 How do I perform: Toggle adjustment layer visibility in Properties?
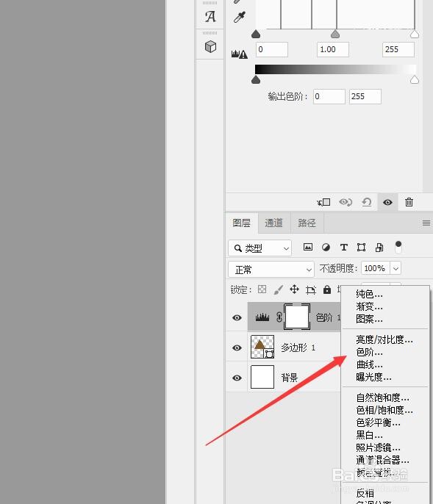(387, 202)
